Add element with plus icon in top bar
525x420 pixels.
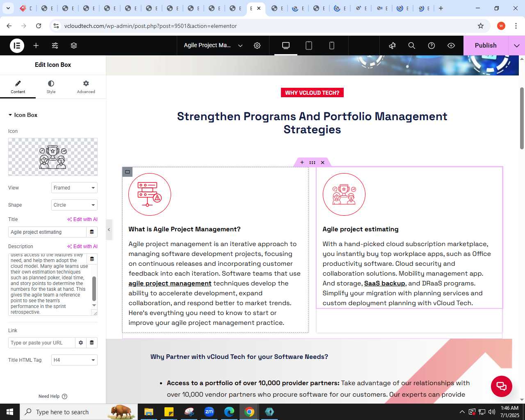36,46
